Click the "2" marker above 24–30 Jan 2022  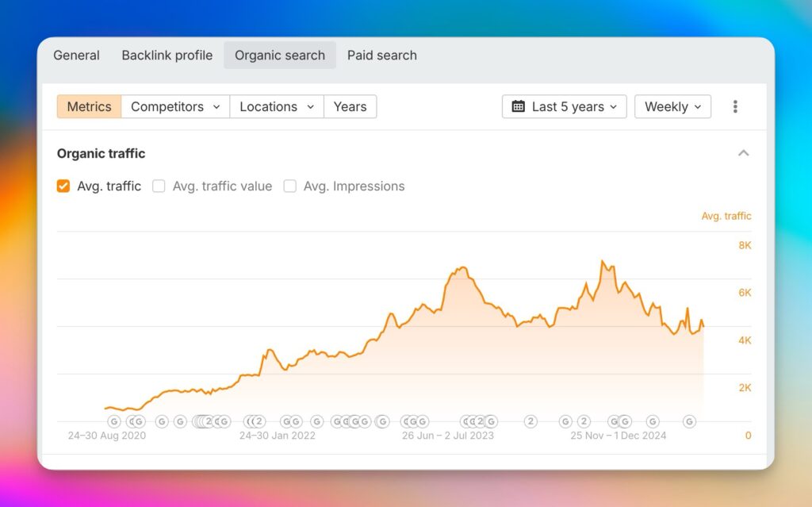tap(259, 421)
